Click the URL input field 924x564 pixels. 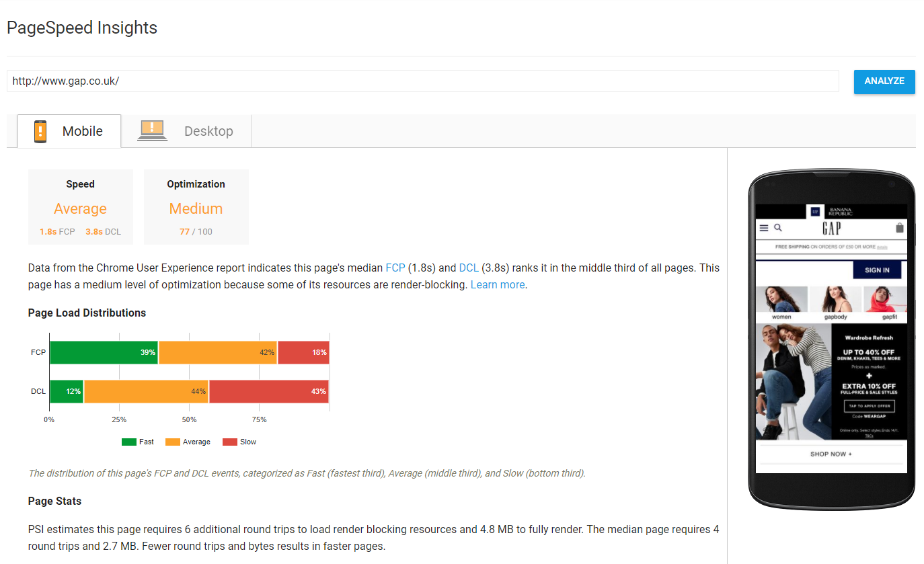click(x=422, y=81)
